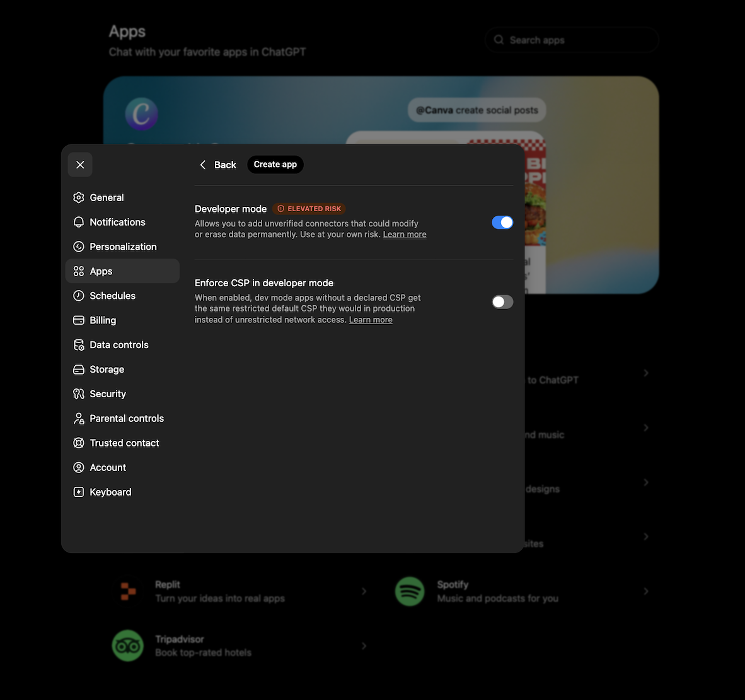Click the Search apps input field

572,40
